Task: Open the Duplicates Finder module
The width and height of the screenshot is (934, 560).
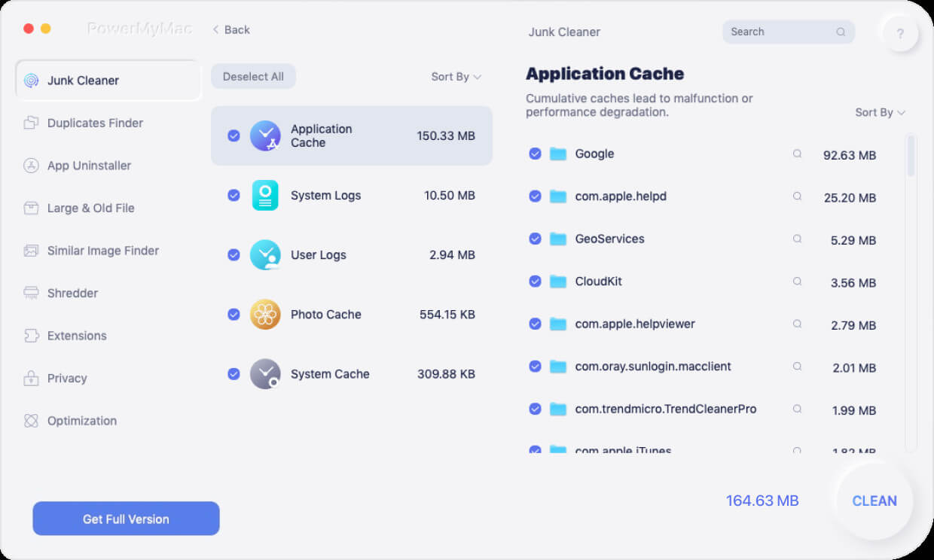Action: (x=95, y=123)
